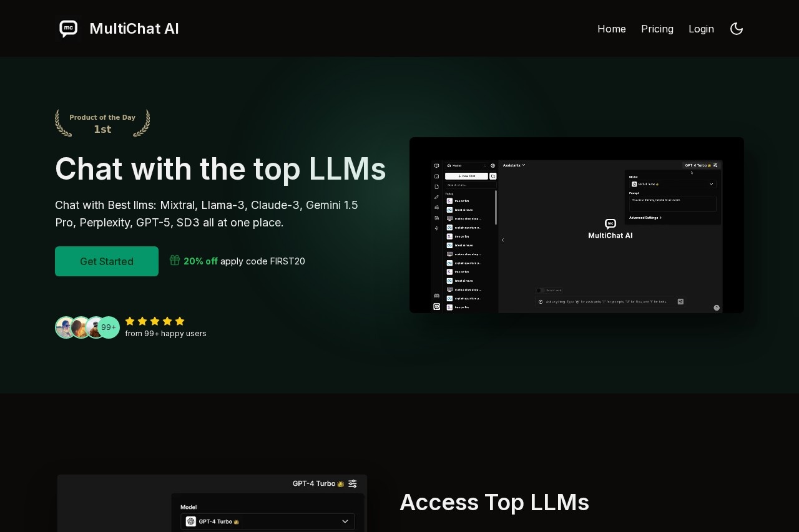Screen dimensions: 799x532
Task: Open the Pricing page from navigation
Action: pos(657,29)
